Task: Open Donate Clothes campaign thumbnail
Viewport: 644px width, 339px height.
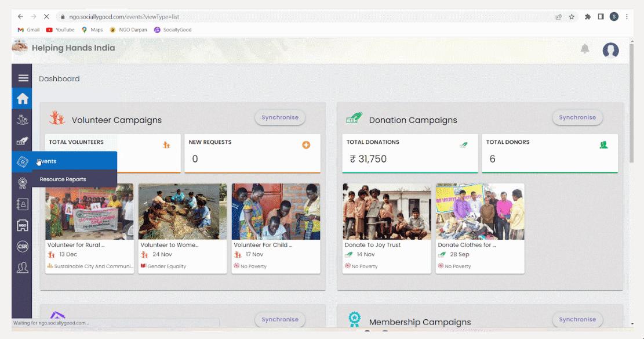Action: 480,211
